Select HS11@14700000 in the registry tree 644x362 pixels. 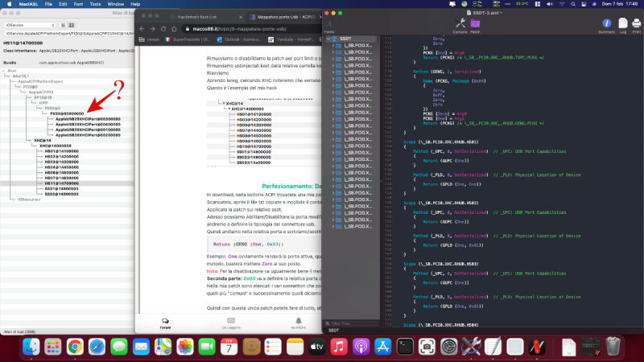60,183
